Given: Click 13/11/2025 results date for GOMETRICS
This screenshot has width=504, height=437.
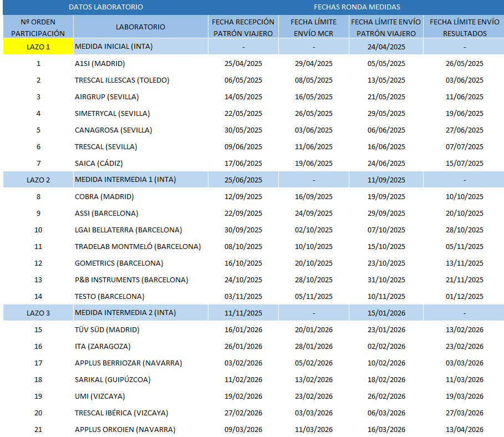Looking at the screenshot, I should pos(465,263).
